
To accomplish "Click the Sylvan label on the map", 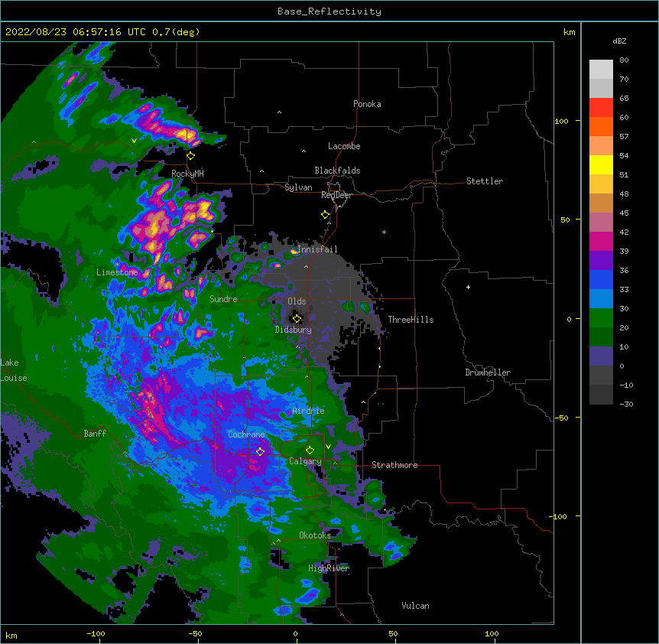I will pos(298,187).
